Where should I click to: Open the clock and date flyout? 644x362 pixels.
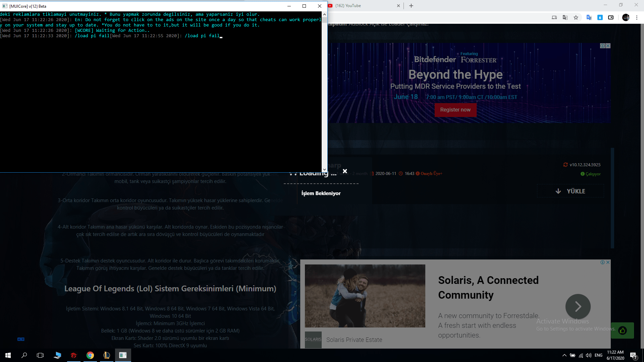click(615, 355)
